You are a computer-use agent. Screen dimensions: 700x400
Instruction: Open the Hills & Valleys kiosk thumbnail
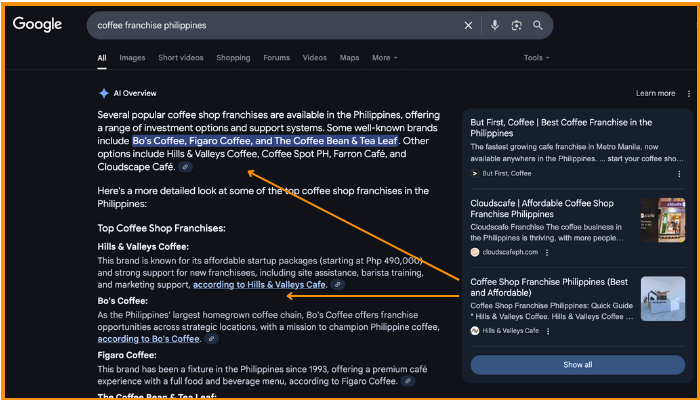coord(662,299)
